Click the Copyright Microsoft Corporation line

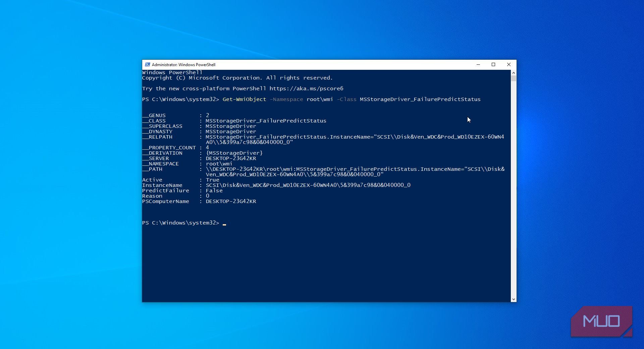[x=237, y=78]
